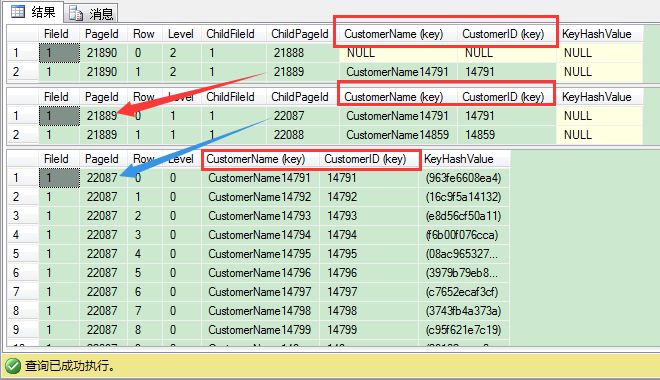Click row header 9 in third grid

click(23, 330)
